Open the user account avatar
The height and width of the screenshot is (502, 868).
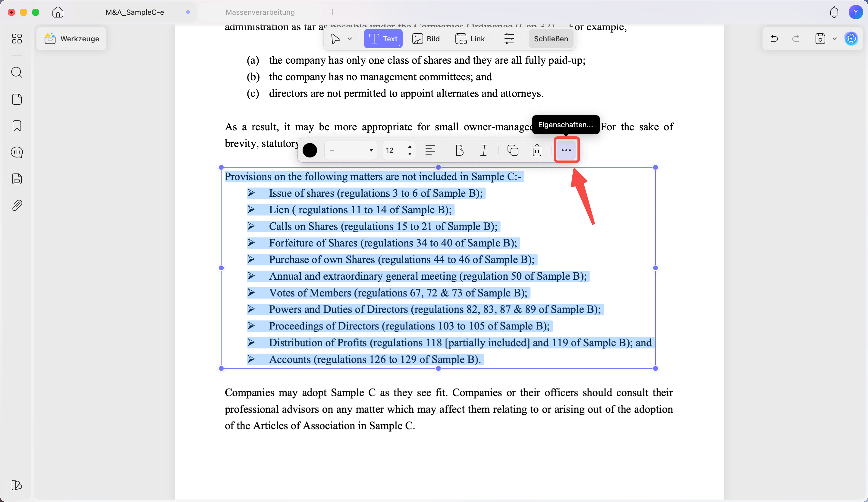tap(856, 12)
